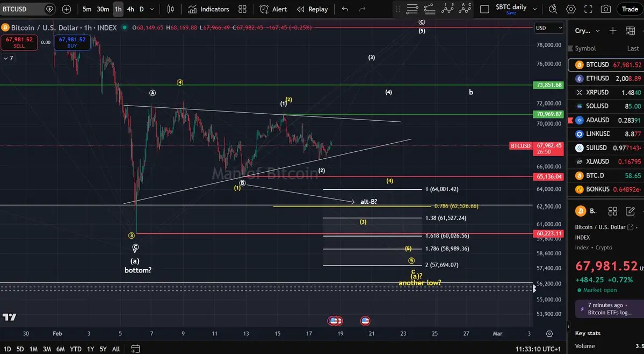The image size is (644, 354).
Task: Open the Bitcoin ETFs news headline
Action: pos(610,309)
